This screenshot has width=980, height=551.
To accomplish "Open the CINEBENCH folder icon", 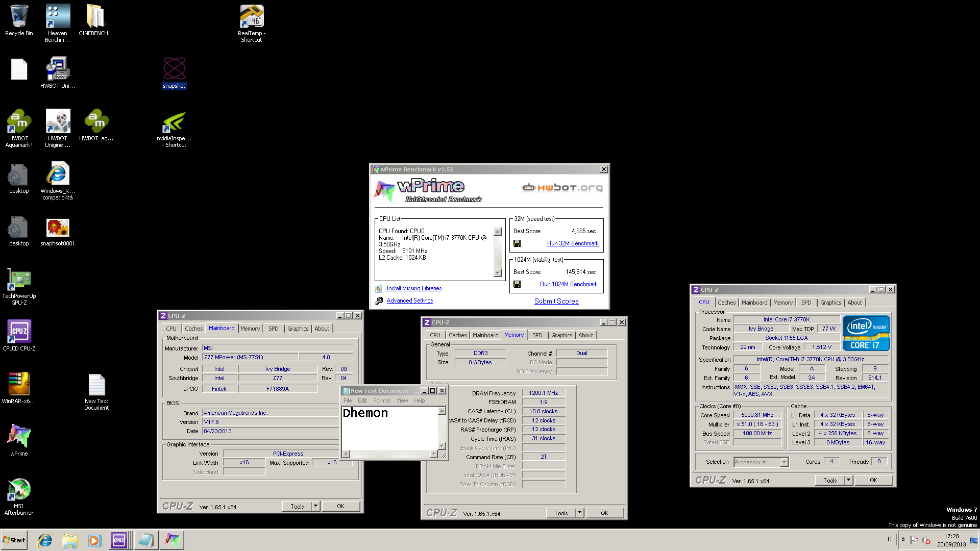I will click(x=96, y=20).
